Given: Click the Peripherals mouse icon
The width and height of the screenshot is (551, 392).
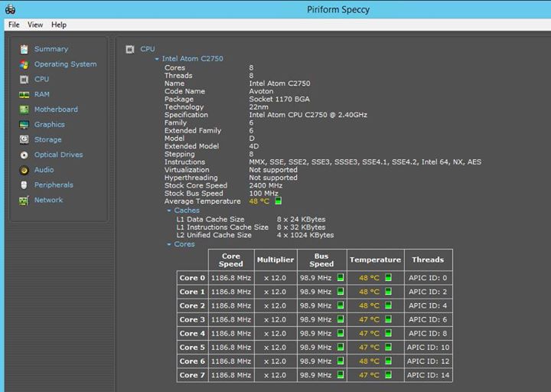Looking at the screenshot, I should (x=24, y=185).
